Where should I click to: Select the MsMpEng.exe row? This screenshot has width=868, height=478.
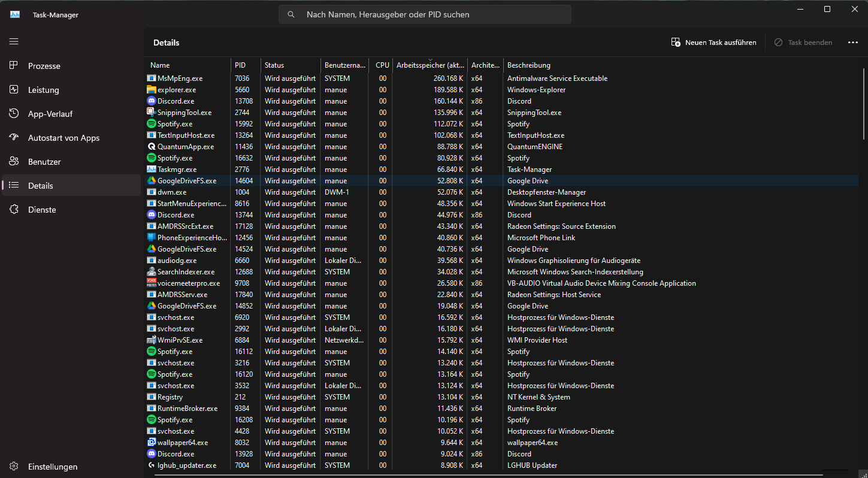click(502, 78)
